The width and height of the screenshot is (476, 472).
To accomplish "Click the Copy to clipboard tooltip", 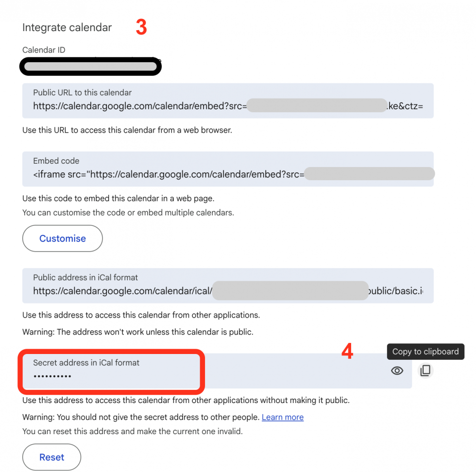I will 425,352.
